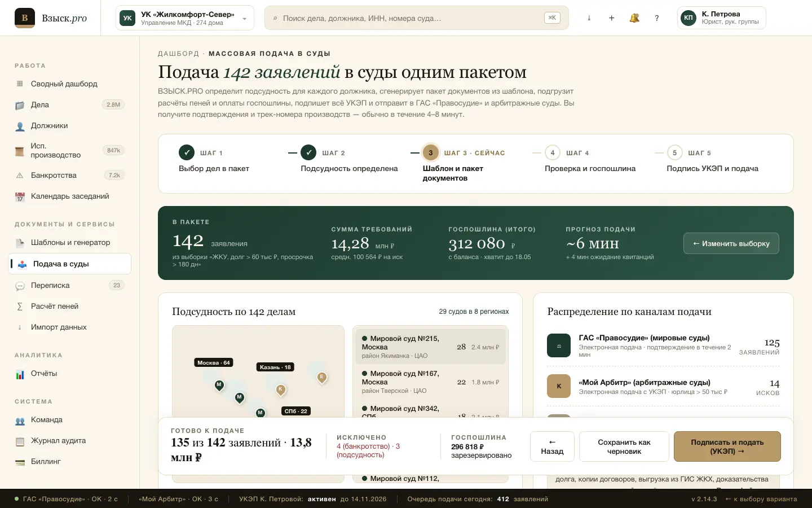Click the к выбору варианта footer link
The image size is (812, 508).
pos(761,499)
